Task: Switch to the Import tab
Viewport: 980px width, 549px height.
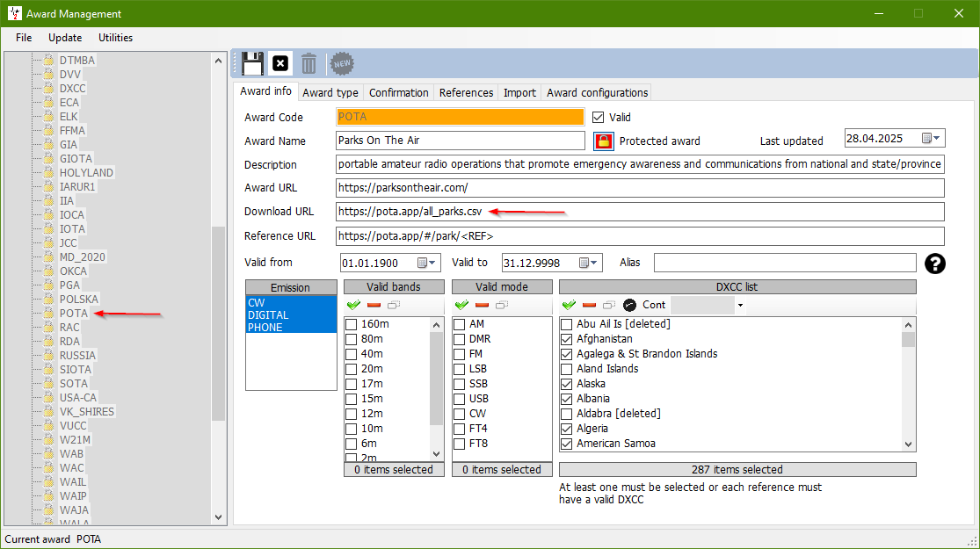Action: (520, 92)
